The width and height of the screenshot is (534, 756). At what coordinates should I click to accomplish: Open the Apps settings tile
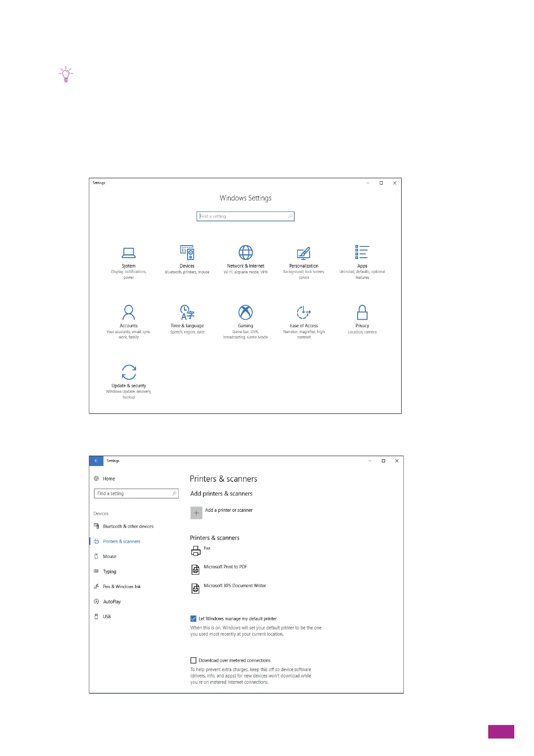(362, 262)
